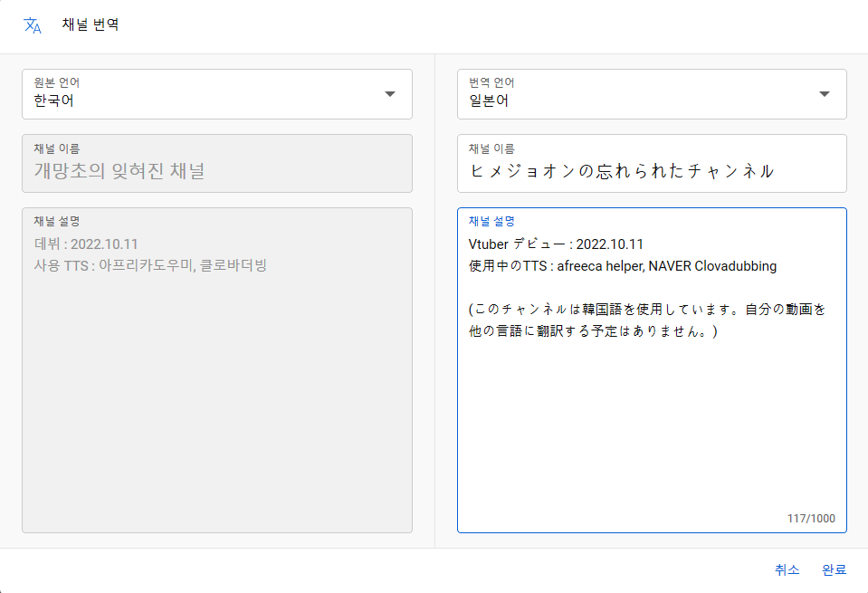Image resolution: width=868 pixels, height=593 pixels.
Task: Click the arrow on 번역 언어 selector
Action: pyautogui.click(x=825, y=94)
